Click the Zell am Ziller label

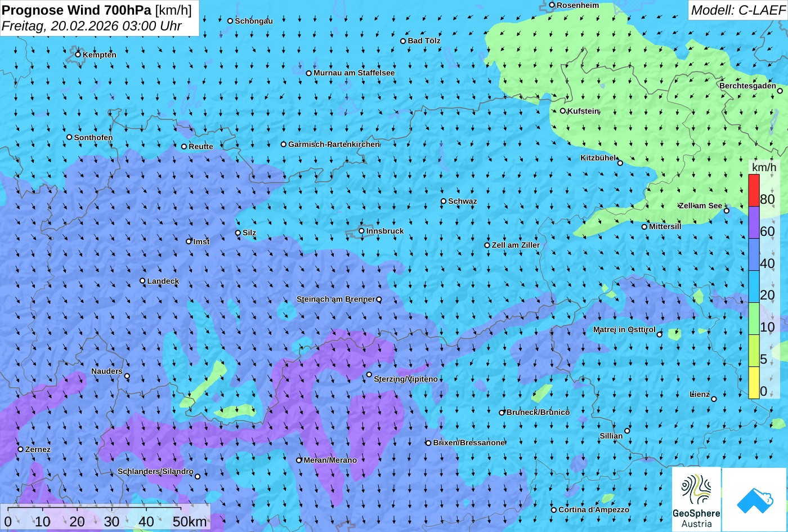[x=516, y=245]
